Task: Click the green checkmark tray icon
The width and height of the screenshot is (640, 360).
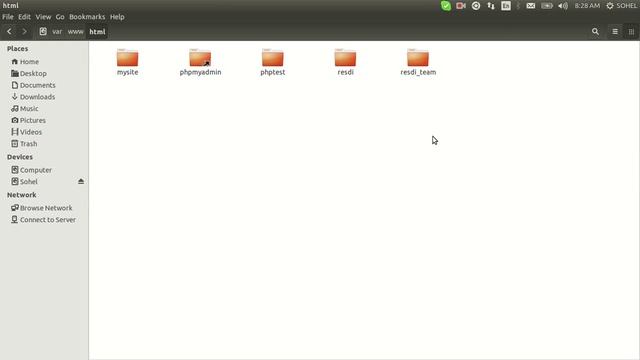Action: pyautogui.click(x=446, y=6)
